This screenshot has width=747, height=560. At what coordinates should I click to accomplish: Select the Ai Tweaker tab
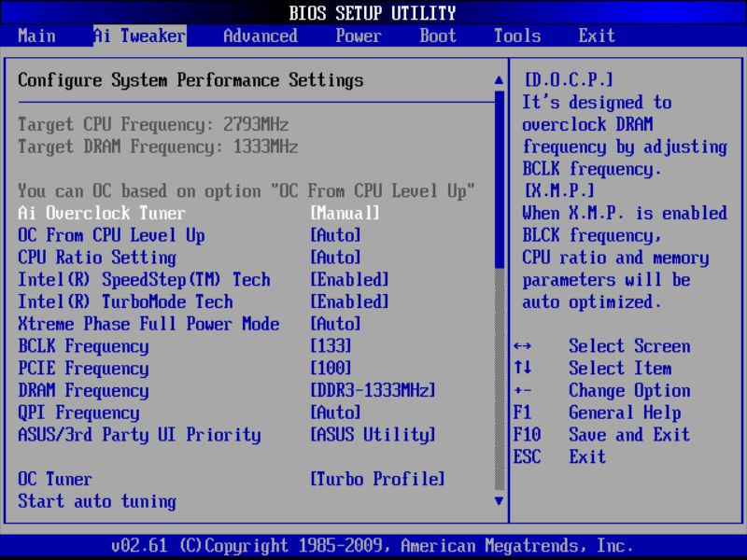[139, 35]
